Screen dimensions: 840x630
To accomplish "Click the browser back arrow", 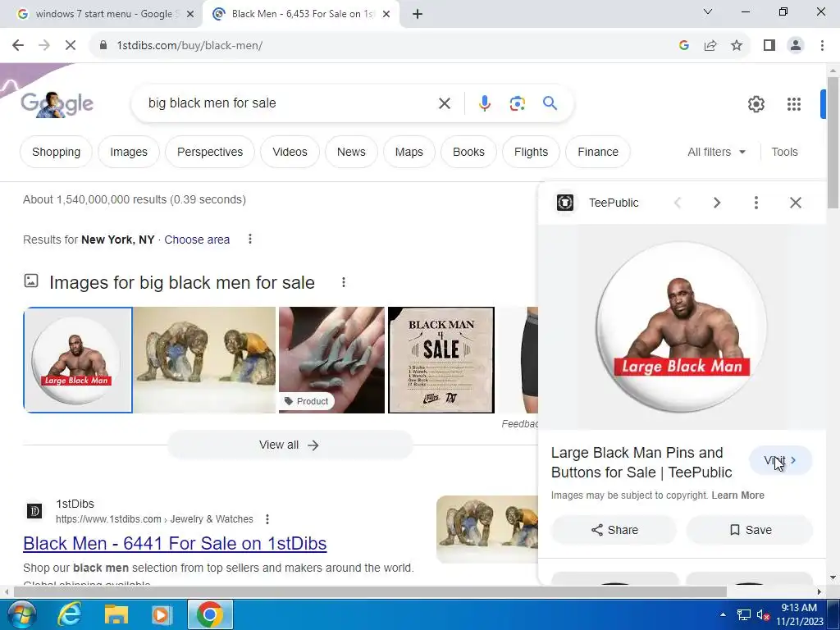I will (18, 46).
